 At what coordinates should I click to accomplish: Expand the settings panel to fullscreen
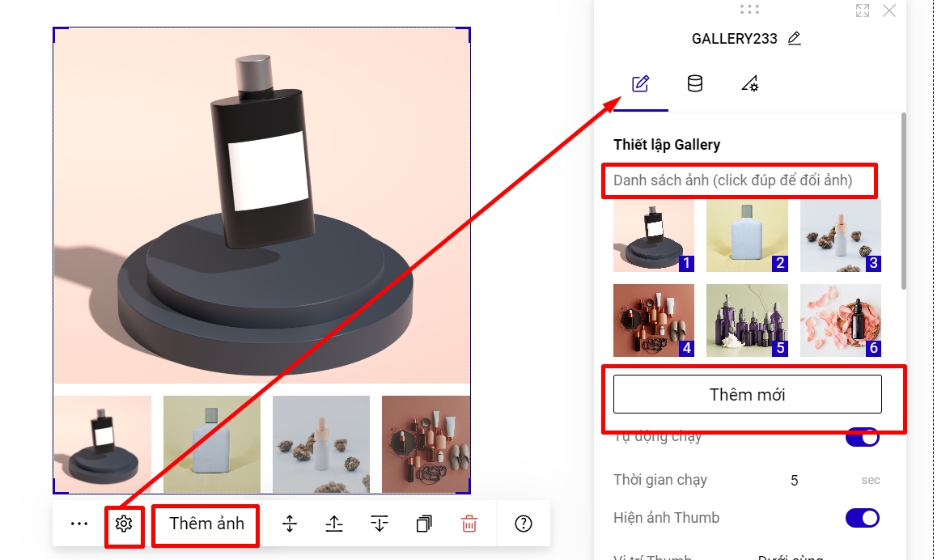[863, 11]
